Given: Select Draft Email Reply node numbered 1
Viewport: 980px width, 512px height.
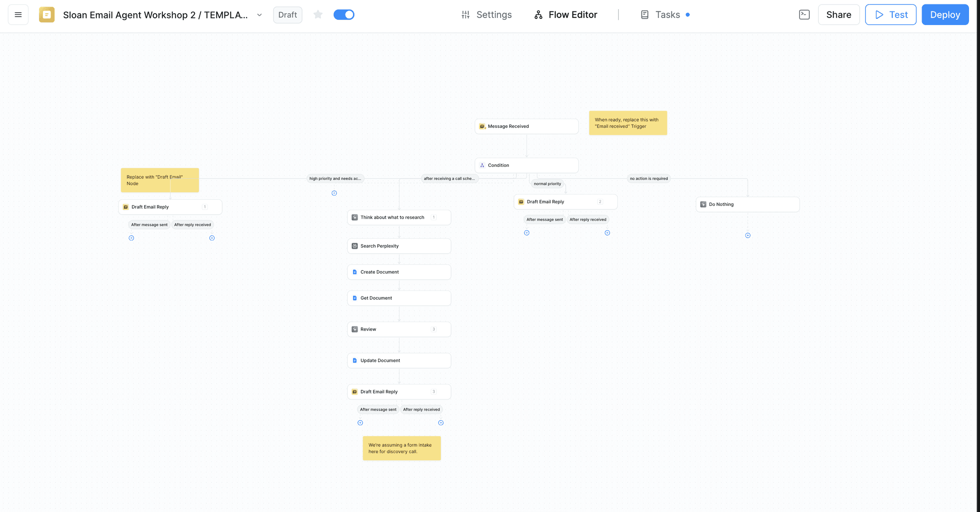Looking at the screenshot, I should pyautogui.click(x=170, y=207).
